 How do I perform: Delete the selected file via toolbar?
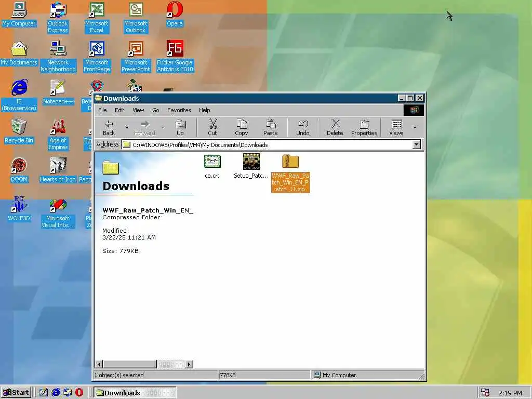(335, 128)
